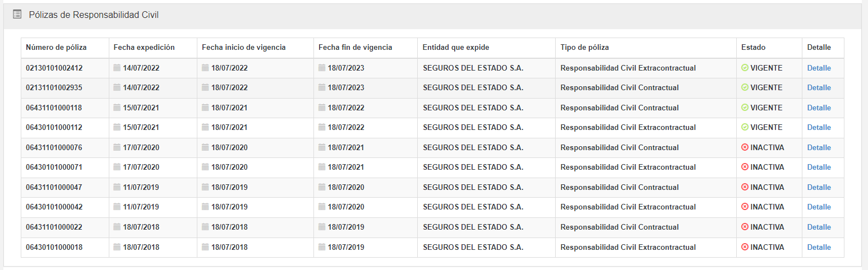Open Detalle for policy 06431101000047
The width and height of the screenshot is (868, 270).
tap(819, 187)
